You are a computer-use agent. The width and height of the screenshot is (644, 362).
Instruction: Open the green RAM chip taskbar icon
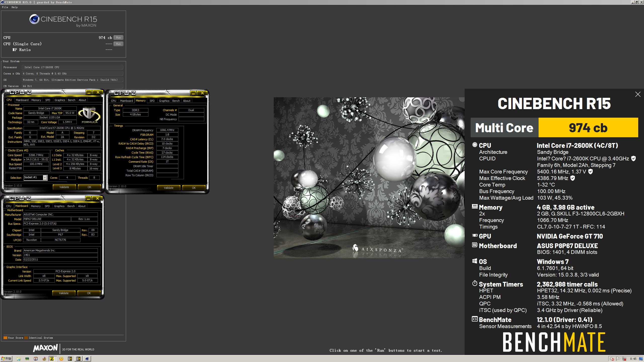tap(27, 359)
